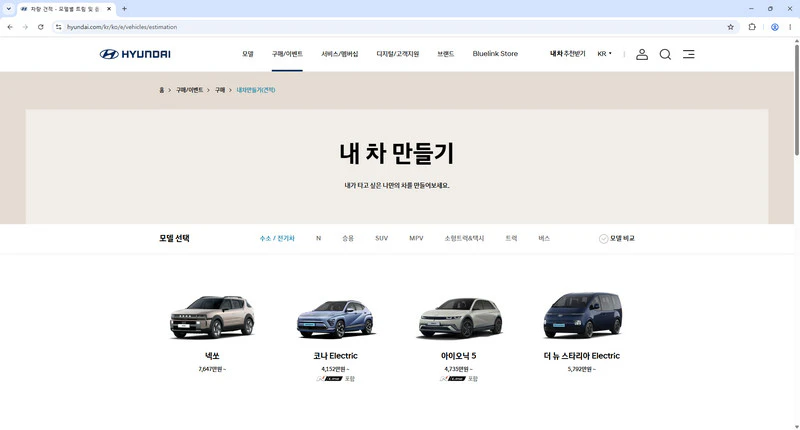Click the 5,792만원 price text

[582, 369]
